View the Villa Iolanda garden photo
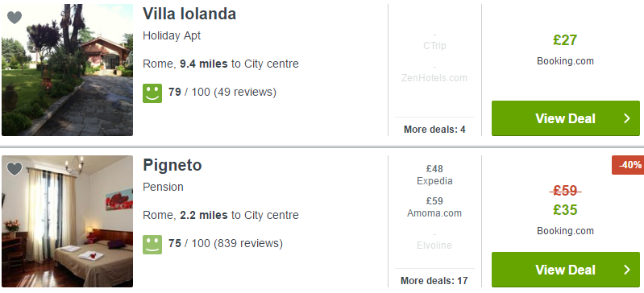The height and width of the screenshot is (293, 644). coord(68,70)
